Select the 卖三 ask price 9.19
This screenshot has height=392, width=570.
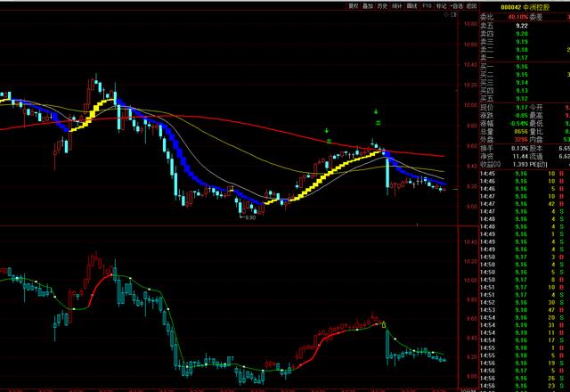522,42
